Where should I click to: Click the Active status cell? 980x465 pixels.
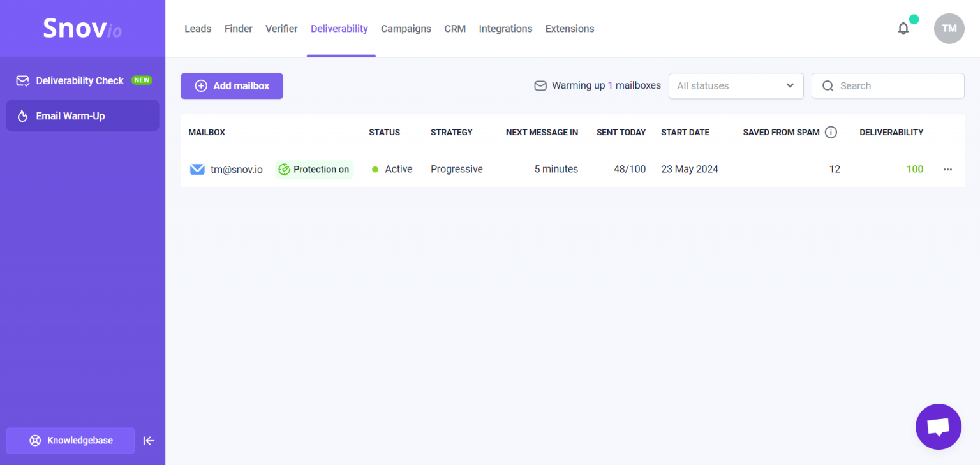point(392,170)
